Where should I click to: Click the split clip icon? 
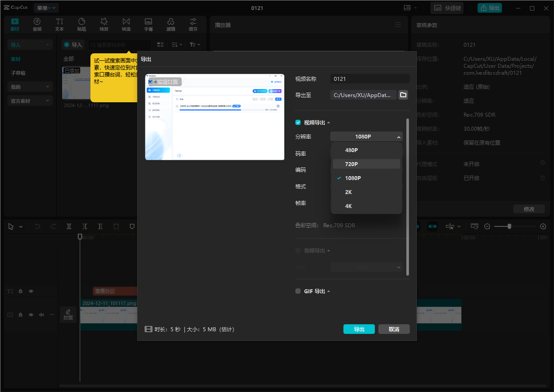(x=69, y=226)
